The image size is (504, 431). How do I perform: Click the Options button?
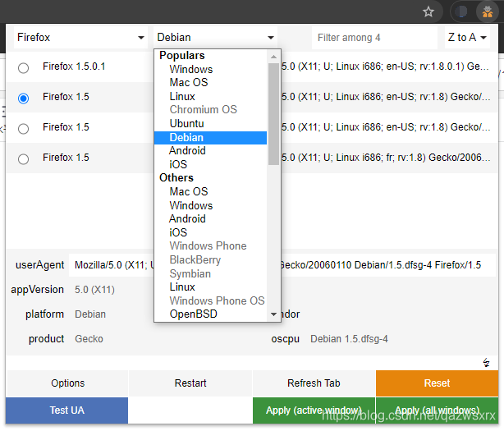[x=67, y=383]
